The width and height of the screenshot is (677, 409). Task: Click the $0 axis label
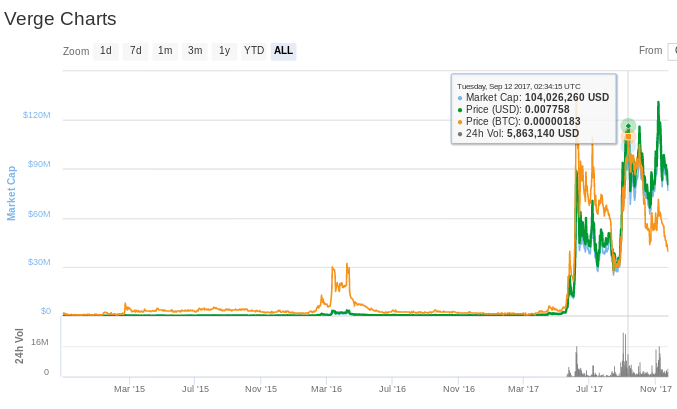pyautogui.click(x=46, y=311)
